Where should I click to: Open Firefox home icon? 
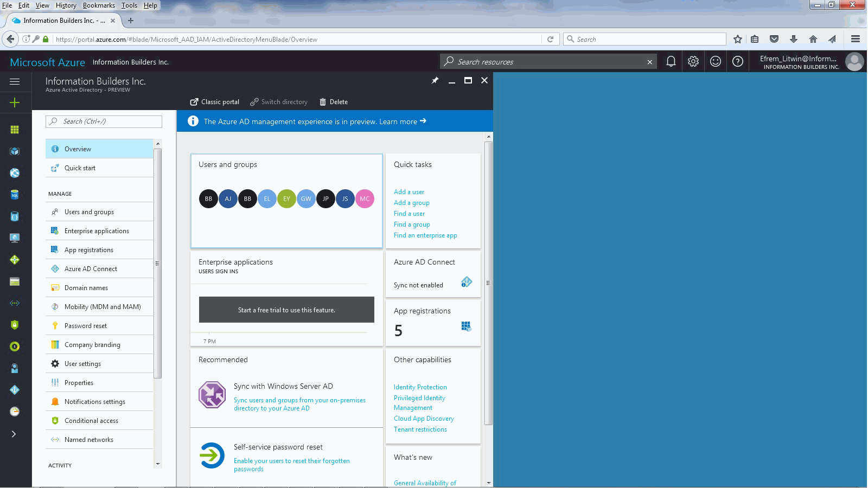click(813, 39)
